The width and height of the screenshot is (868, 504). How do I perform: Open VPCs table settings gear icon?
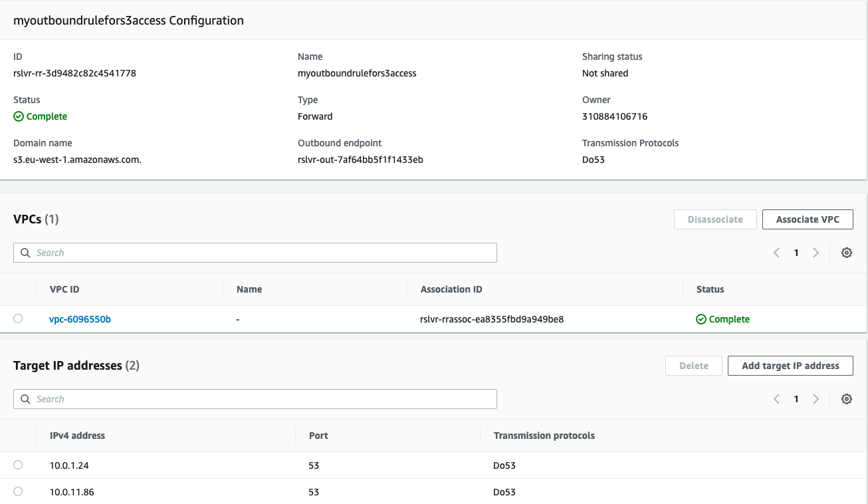pos(846,253)
